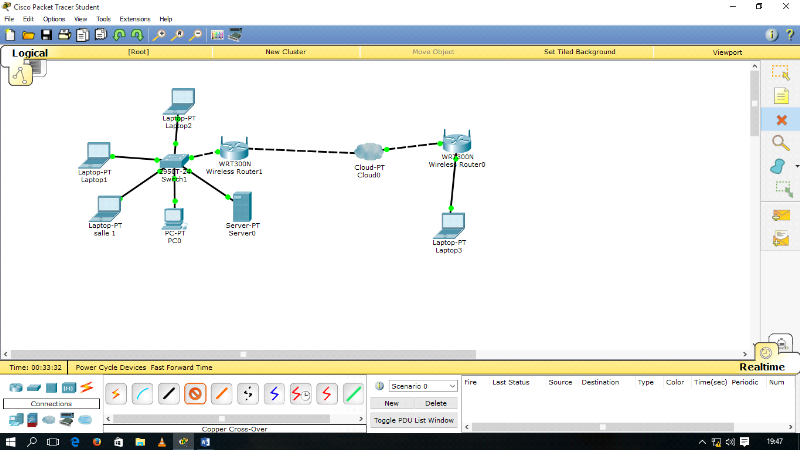
Task: Select the Switches device category
Action: point(34,388)
